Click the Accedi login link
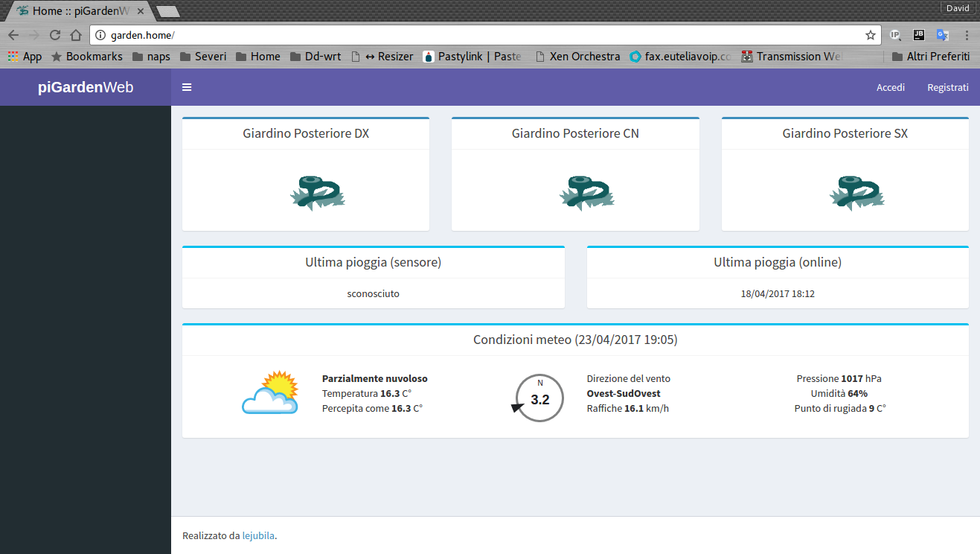 (x=891, y=88)
